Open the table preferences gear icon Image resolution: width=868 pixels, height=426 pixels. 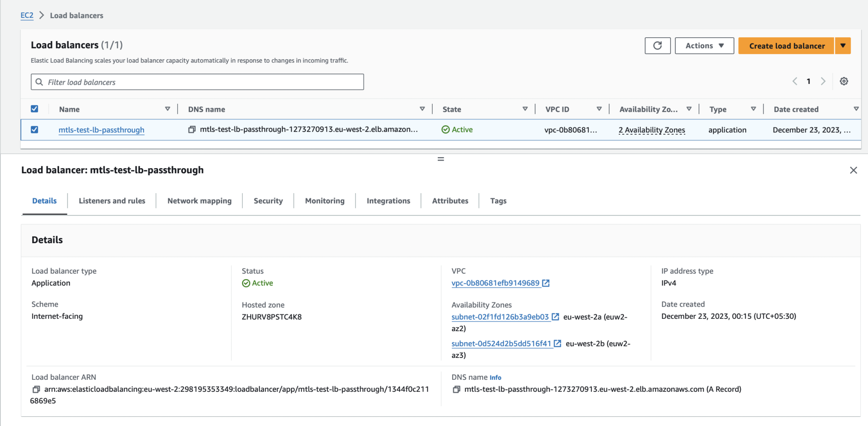coord(844,81)
